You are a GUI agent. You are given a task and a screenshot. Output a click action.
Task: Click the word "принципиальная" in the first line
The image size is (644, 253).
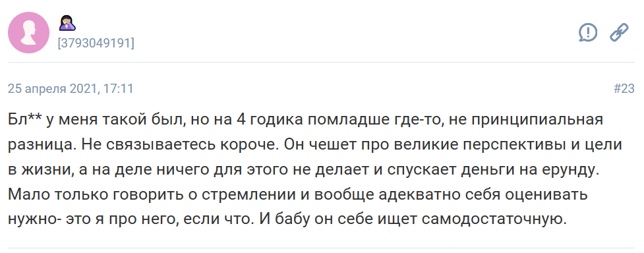point(536,121)
